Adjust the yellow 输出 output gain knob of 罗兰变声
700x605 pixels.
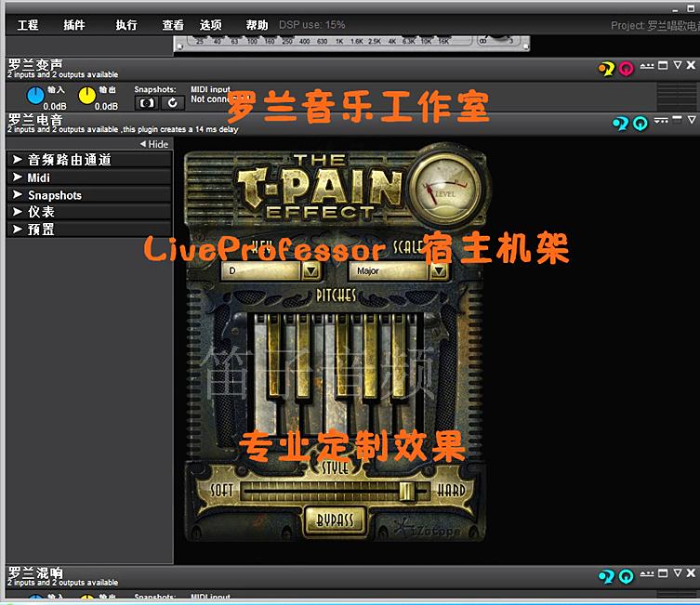87,96
